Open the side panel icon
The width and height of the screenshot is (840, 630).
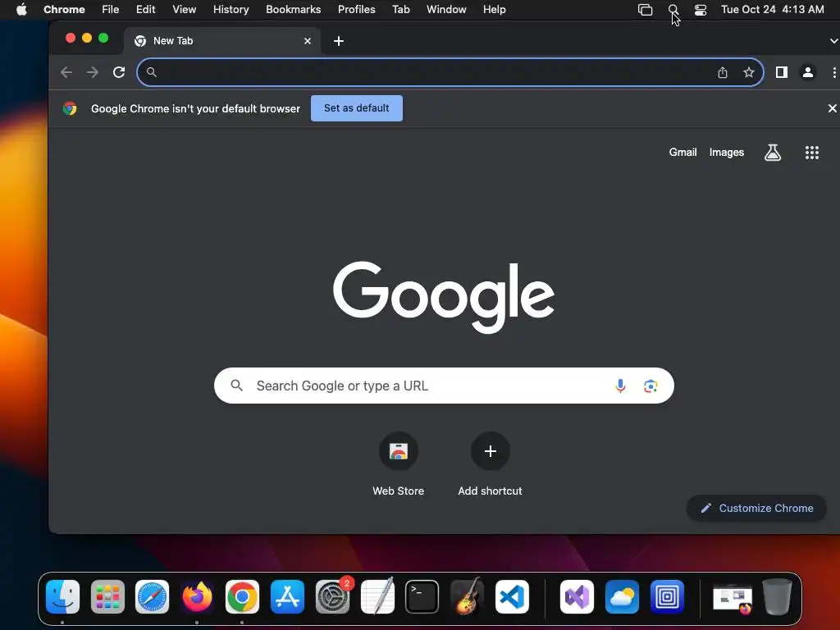782,72
